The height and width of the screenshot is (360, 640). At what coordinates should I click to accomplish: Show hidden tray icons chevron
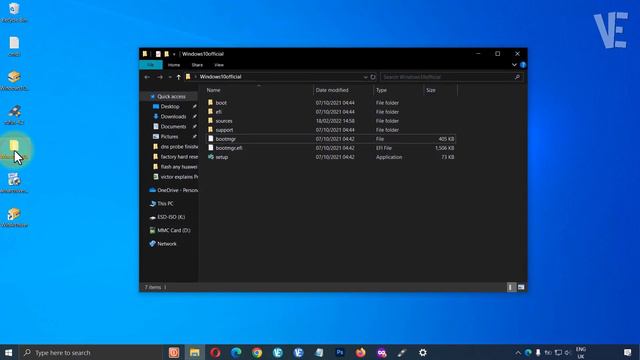518,353
